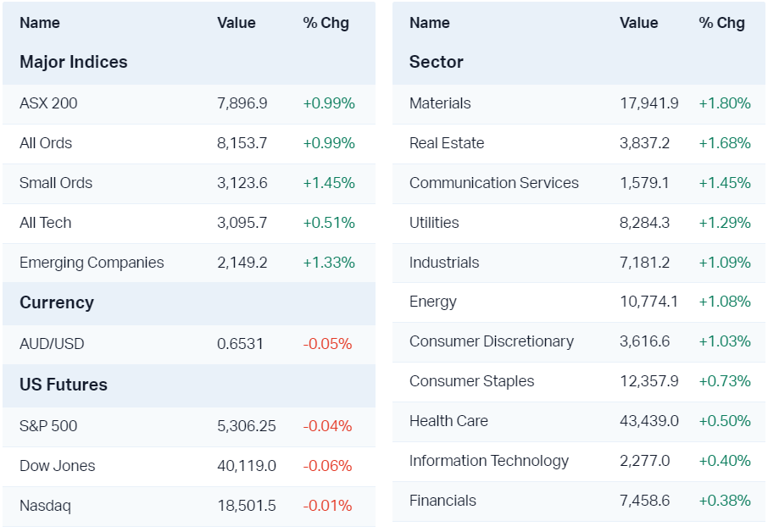Click the Real Estate sector name
The image size is (768, 532).
coord(447,143)
